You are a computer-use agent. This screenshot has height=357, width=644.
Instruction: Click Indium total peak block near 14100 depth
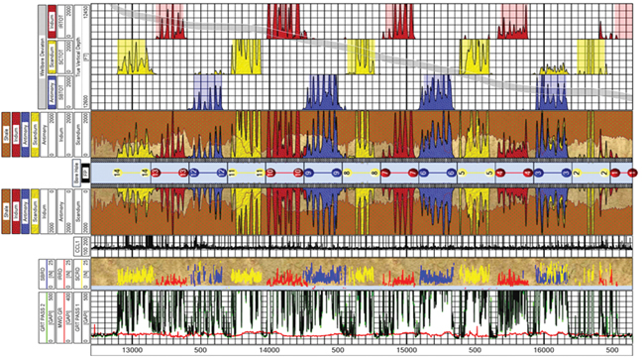[x=283, y=22]
